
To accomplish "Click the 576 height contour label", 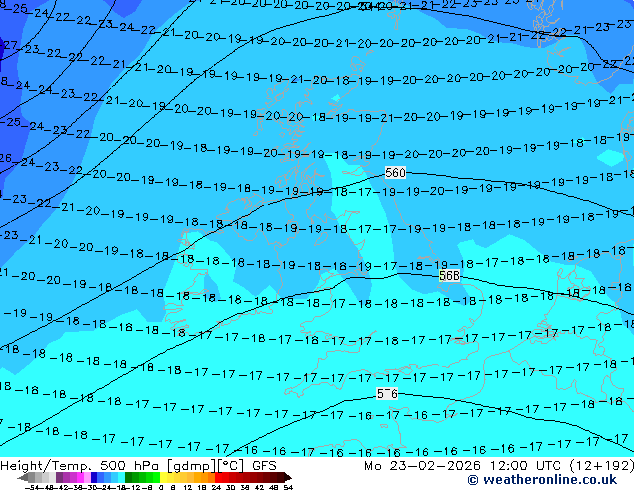I will 387,393.
